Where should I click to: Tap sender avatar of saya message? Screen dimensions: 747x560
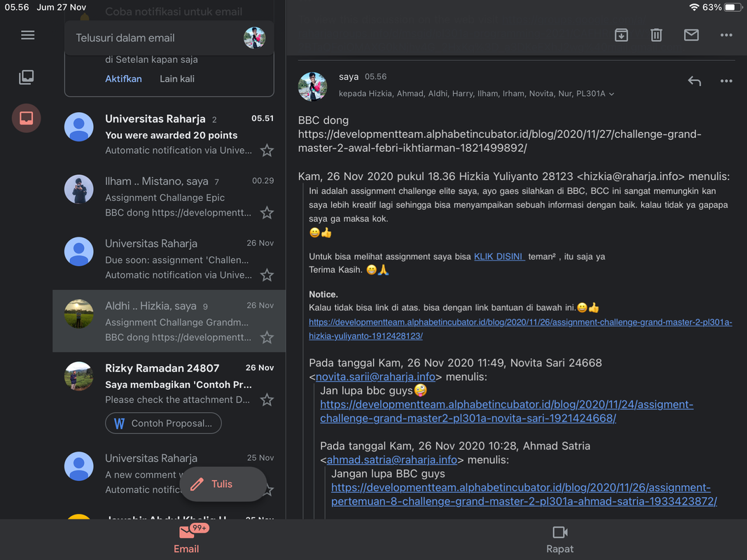coord(312,87)
